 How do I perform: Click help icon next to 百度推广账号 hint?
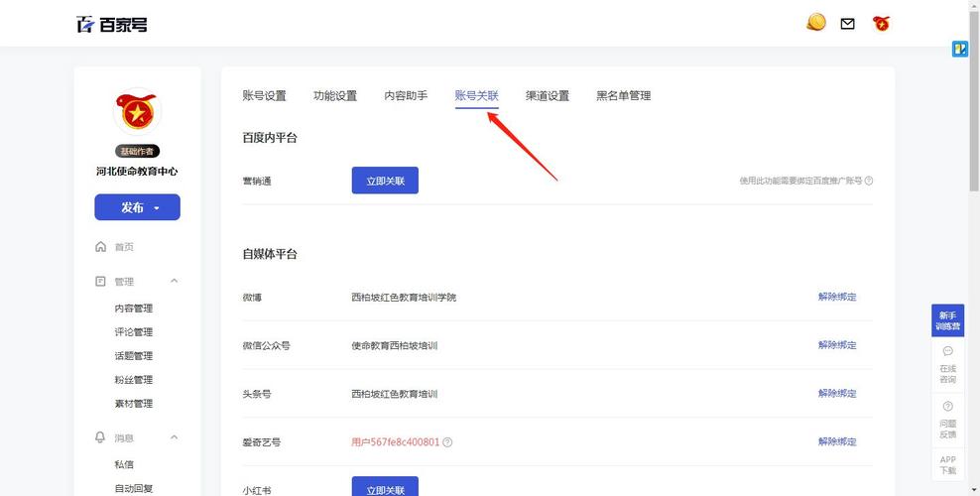tap(869, 181)
